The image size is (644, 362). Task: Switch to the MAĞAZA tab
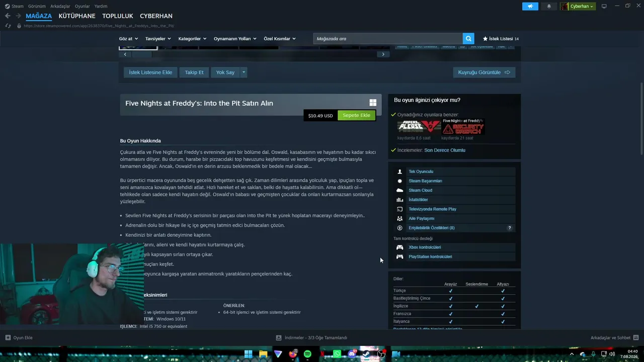(x=39, y=16)
